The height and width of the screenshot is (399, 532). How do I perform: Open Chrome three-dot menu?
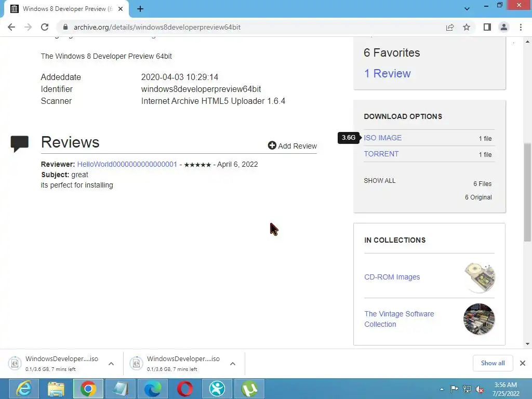pos(521,27)
